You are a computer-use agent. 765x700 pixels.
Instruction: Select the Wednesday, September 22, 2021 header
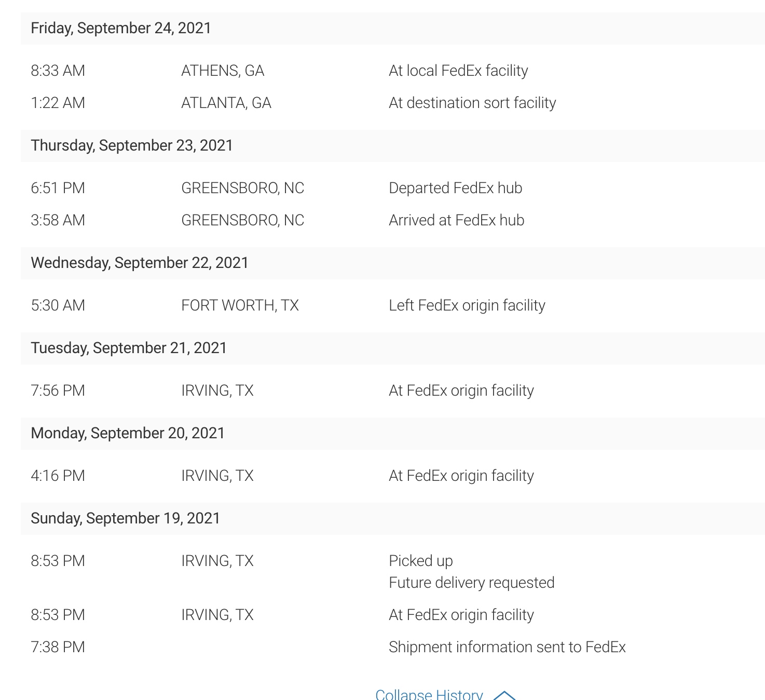pyautogui.click(x=140, y=263)
